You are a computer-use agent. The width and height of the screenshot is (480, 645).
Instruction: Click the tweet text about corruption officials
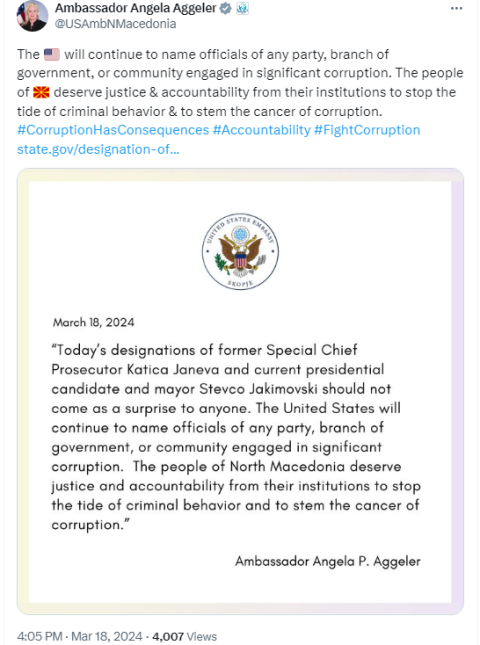240,83
